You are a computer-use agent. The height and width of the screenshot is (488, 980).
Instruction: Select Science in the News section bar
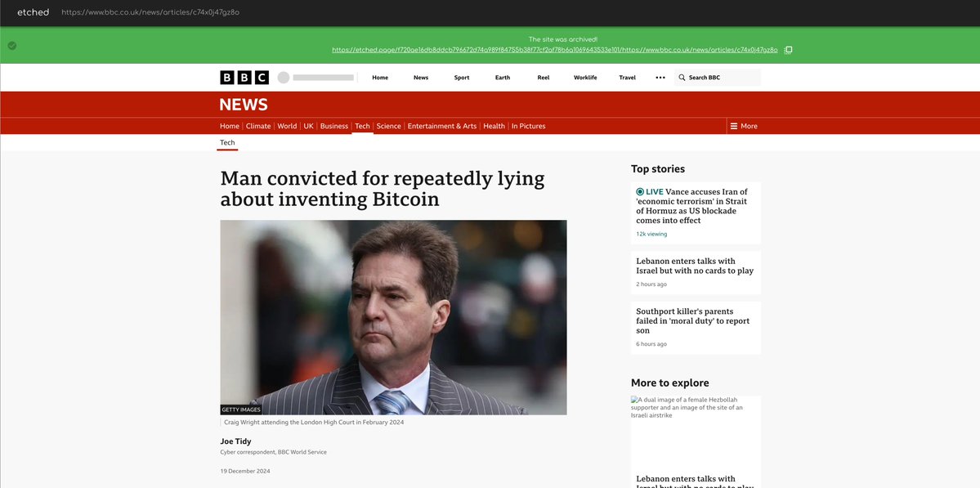point(389,126)
